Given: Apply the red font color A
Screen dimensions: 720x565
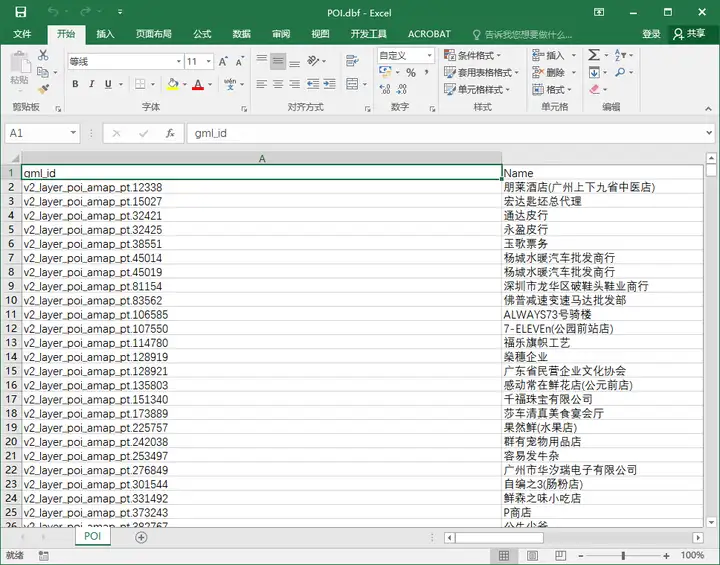Looking at the screenshot, I should pyautogui.click(x=198, y=84).
